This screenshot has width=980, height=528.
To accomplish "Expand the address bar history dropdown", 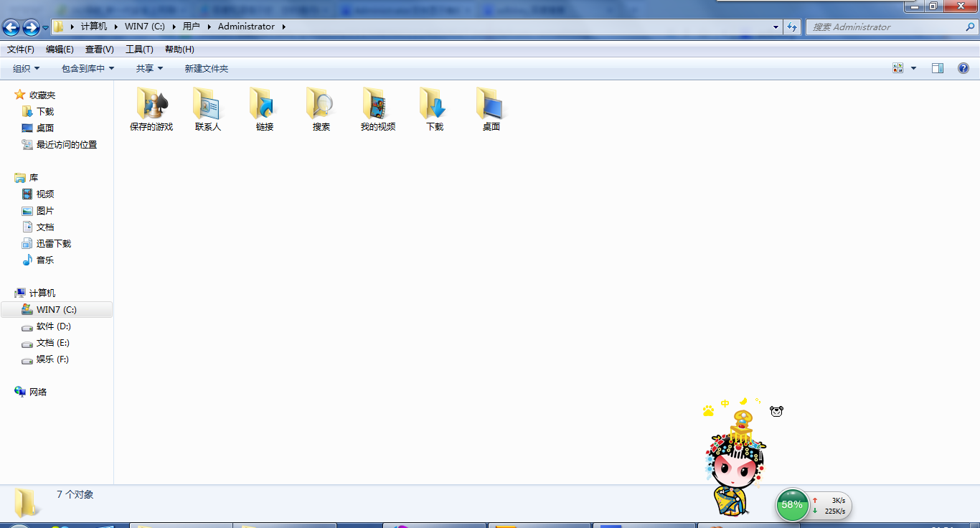I will click(776, 27).
